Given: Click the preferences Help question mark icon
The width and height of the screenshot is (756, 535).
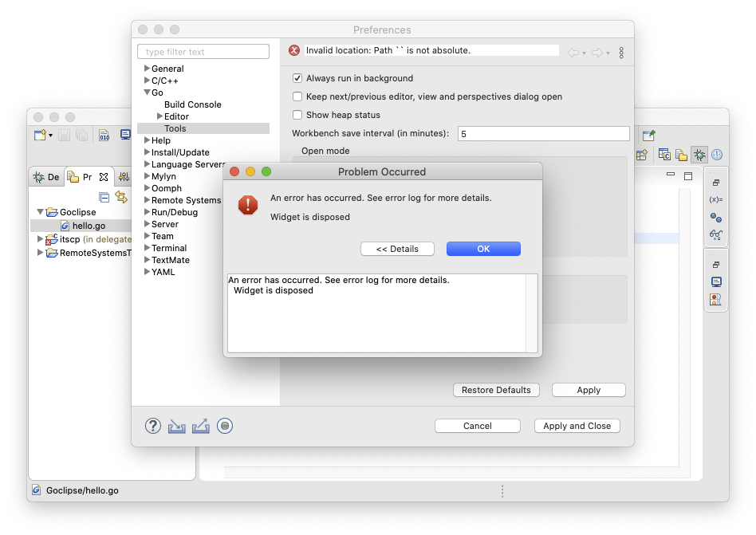Looking at the screenshot, I should click(x=153, y=426).
